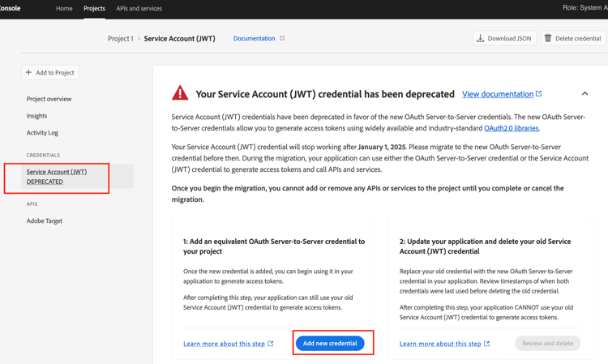Click the Add new credential button
608x364 pixels.
coord(330,343)
